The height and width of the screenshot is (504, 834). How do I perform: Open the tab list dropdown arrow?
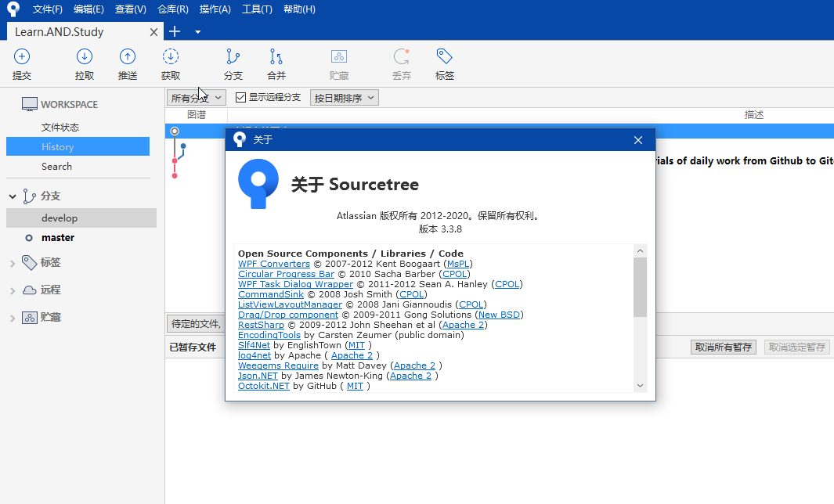(x=198, y=32)
